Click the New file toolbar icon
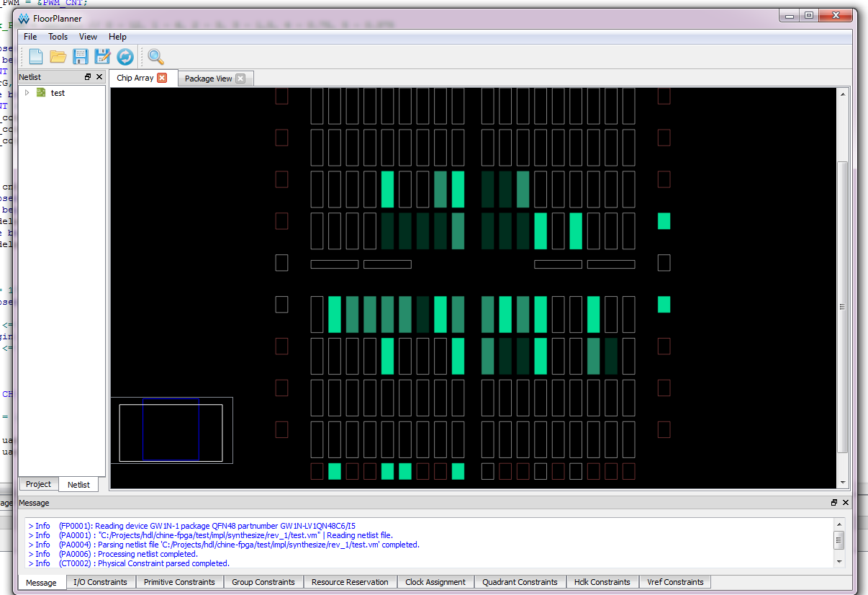The width and height of the screenshot is (868, 595). point(35,57)
